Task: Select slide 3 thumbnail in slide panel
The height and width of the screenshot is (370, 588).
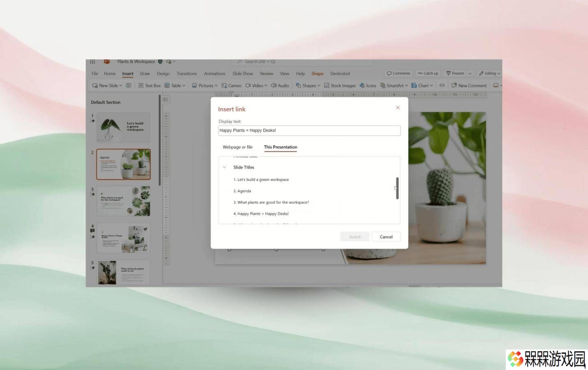Action: point(123,201)
